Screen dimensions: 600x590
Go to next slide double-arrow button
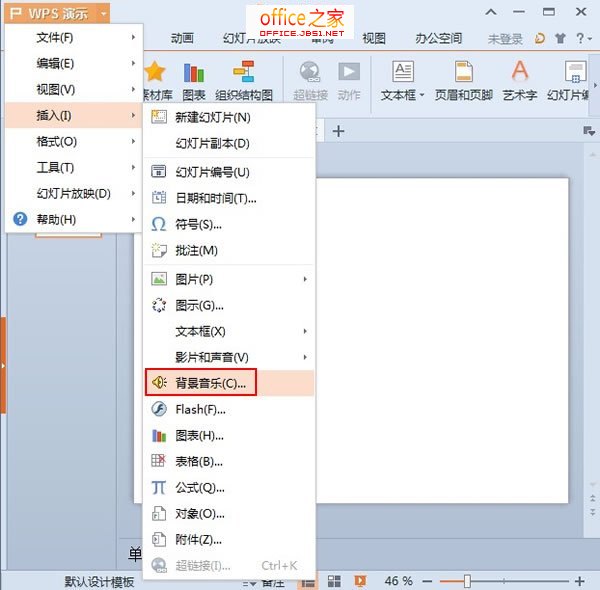click(593, 512)
